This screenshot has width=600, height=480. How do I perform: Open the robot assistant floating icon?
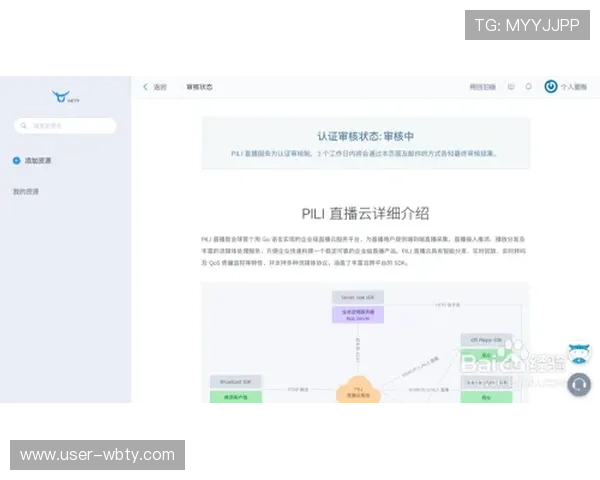tap(579, 352)
